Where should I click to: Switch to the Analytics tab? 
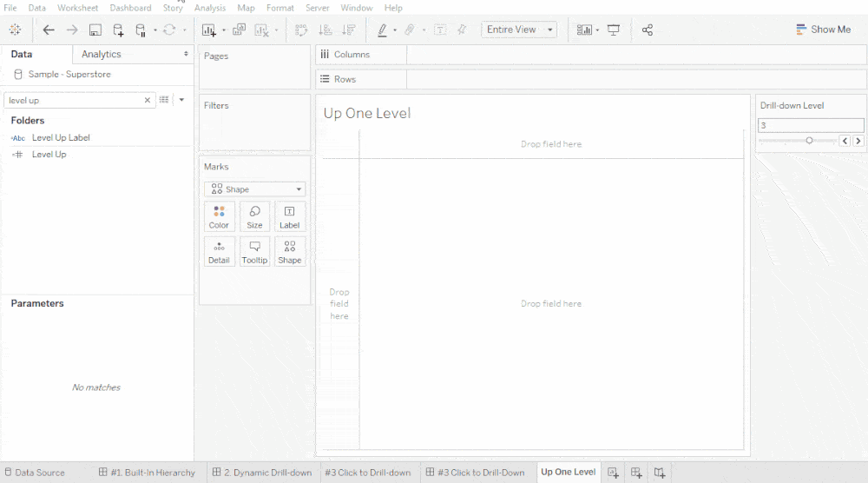102,54
